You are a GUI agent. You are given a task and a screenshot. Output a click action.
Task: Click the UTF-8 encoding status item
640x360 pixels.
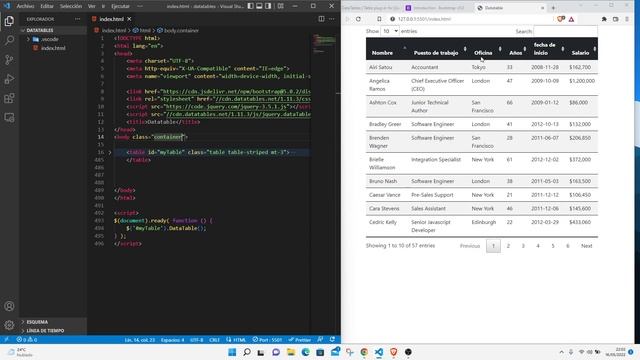196,340
